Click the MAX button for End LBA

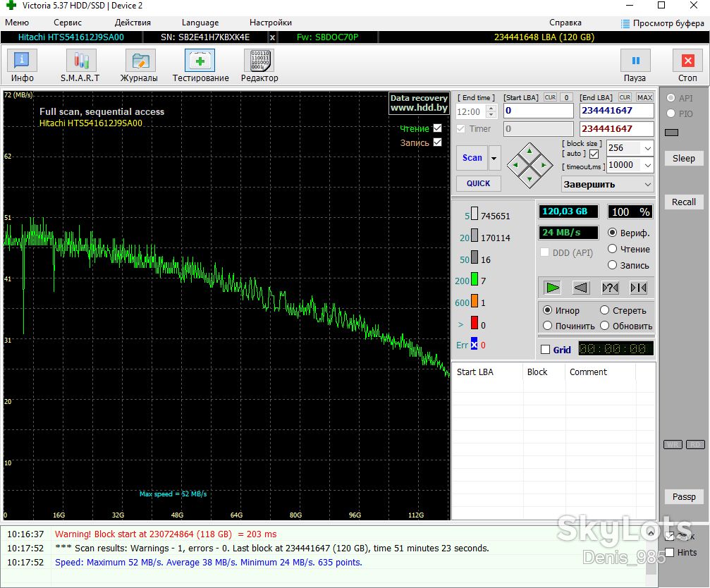644,97
